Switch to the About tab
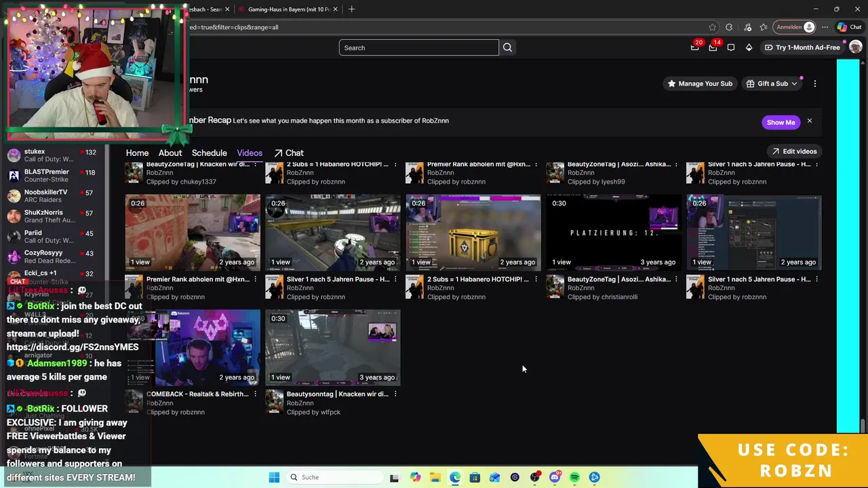868x488 pixels. coord(170,153)
